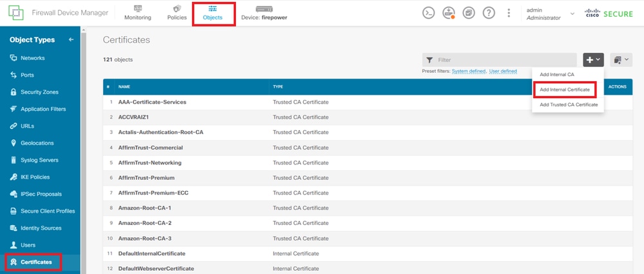Click the IKE Policies key icon
This screenshot has height=274, width=644.
(14, 177)
